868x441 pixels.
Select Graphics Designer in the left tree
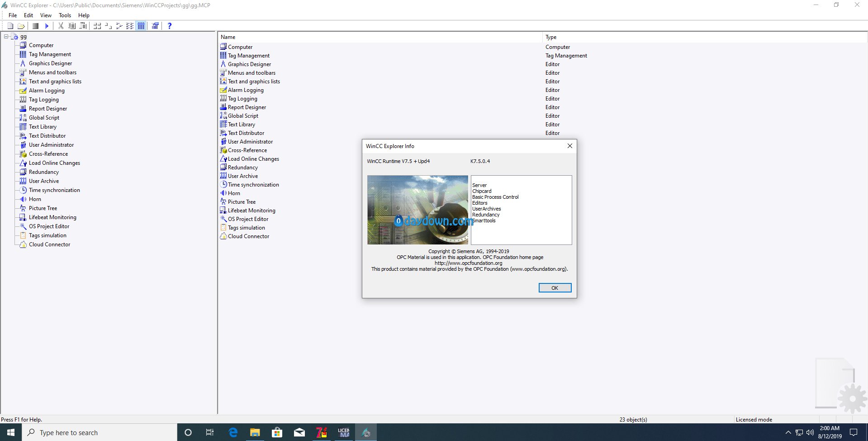pos(50,63)
